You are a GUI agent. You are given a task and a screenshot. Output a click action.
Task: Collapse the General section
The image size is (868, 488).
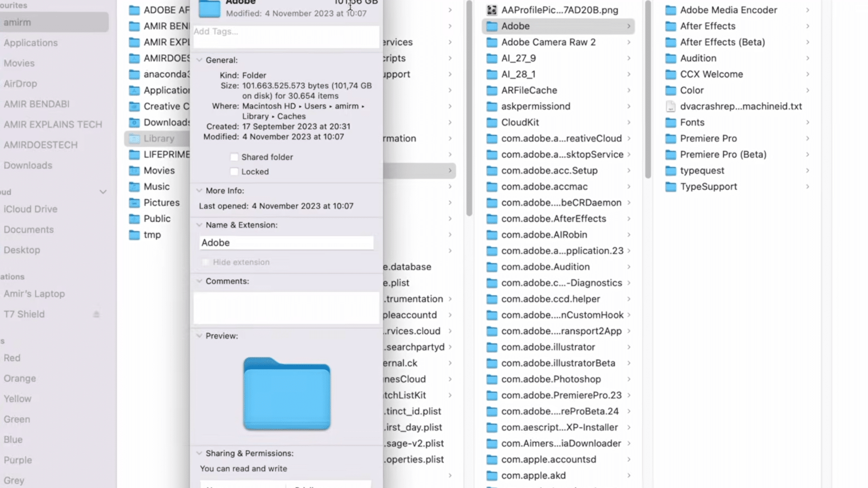click(199, 60)
